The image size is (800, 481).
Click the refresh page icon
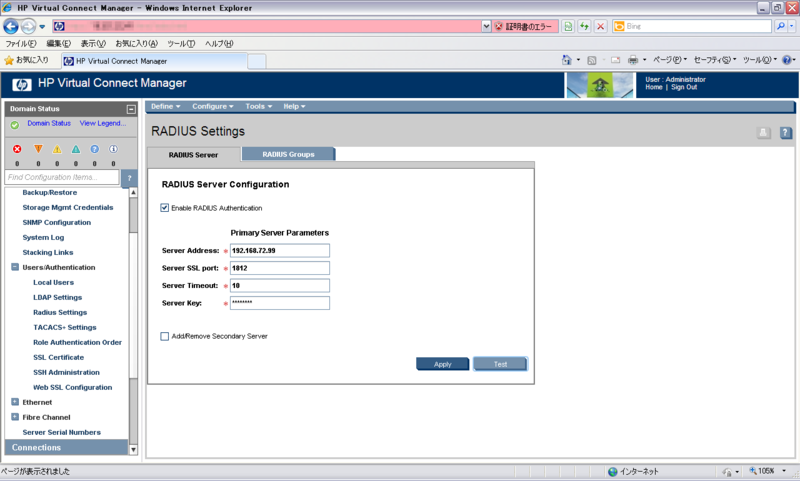click(x=584, y=26)
